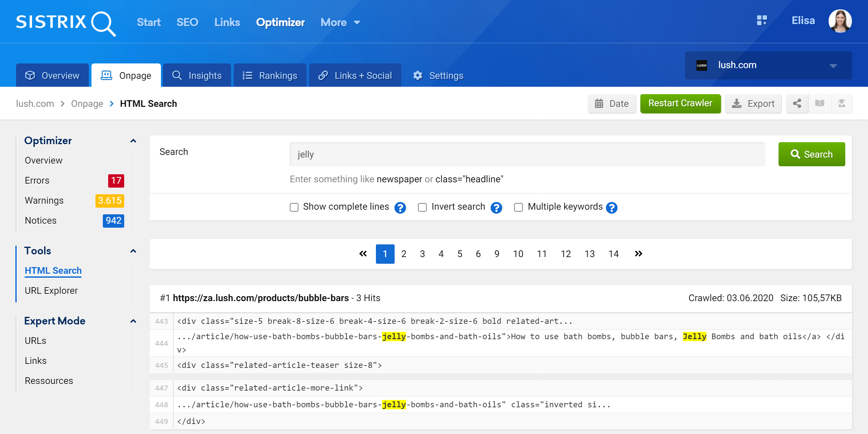This screenshot has height=434, width=868.
Task: Open the Optimizer navigation item
Action: [x=280, y=23]
